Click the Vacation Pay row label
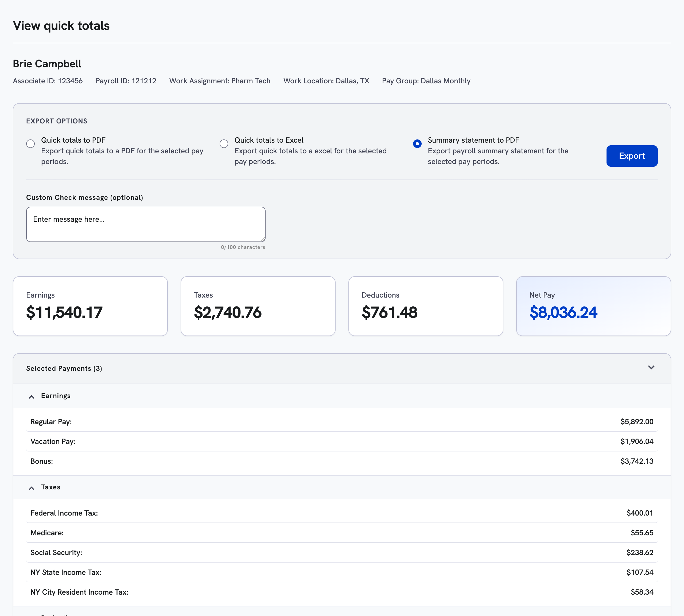Viewport: 684px width, 616px height. (53, 441)
